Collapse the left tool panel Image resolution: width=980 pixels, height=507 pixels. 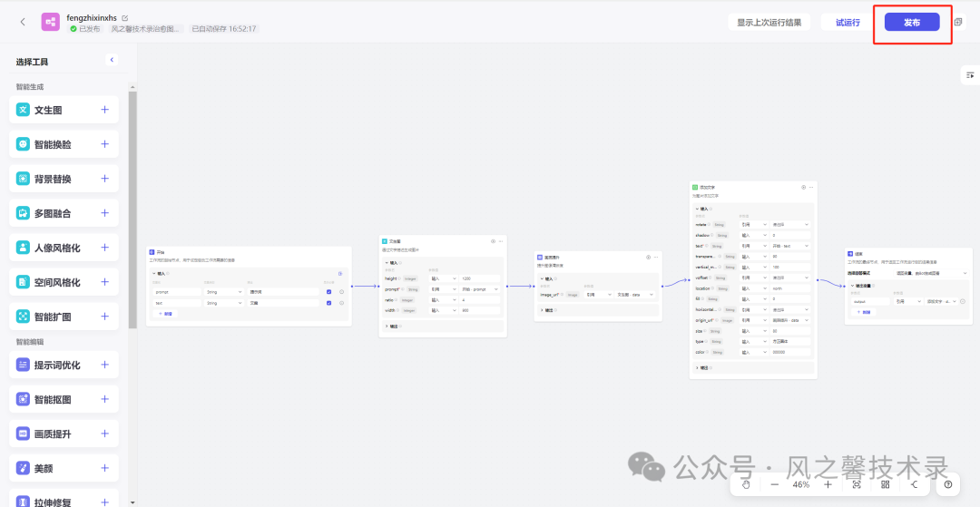coord(112,60)
